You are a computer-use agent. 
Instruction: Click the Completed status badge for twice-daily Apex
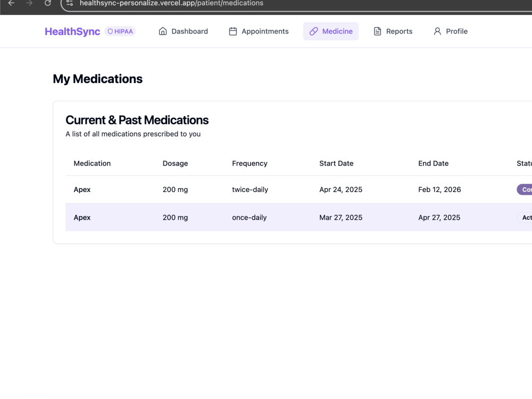pyautogui.click(x=525, y=190)
